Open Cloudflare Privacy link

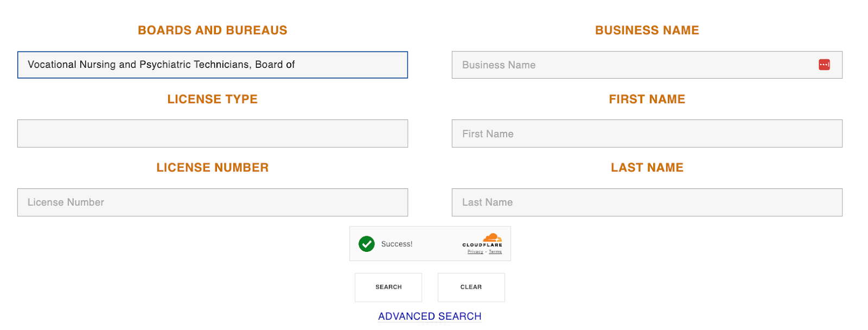(475, 252)
